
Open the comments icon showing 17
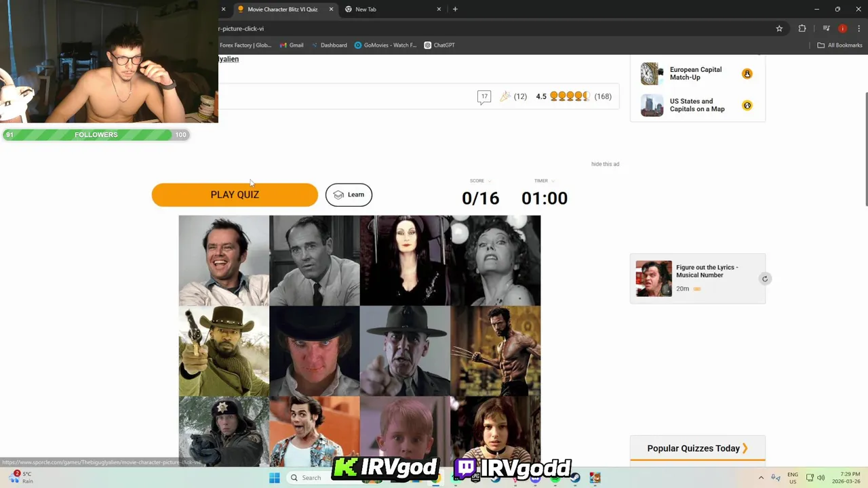484,97
